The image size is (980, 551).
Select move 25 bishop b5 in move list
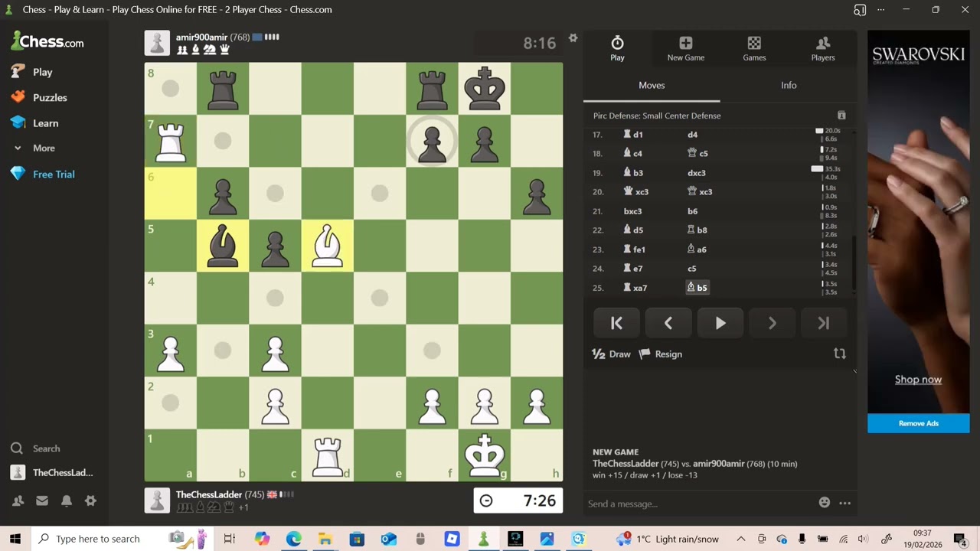[x=697, y=288]
